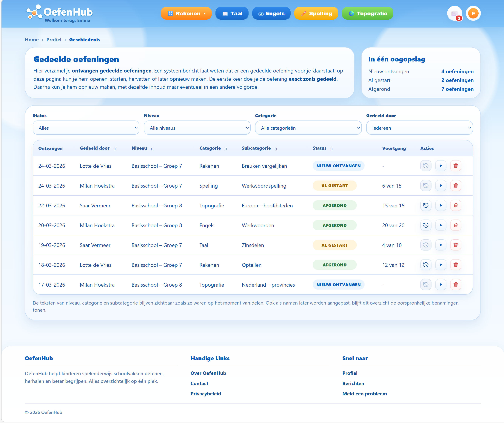The image size is (504, 423).
Task: Open the Alle niveaus dropdown
Action: 197,128
